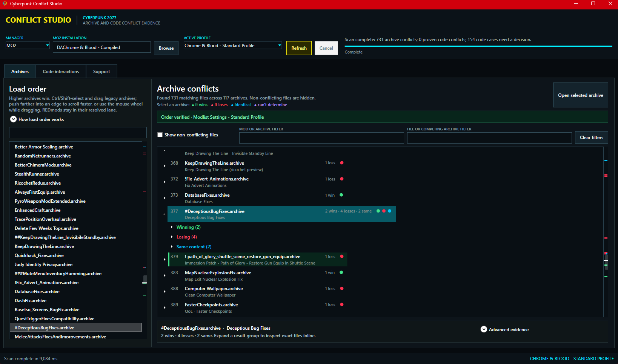Click the blue same dot on #DeceptiousBugFixes row
This screenshot has height=364, width=618.
389,211
